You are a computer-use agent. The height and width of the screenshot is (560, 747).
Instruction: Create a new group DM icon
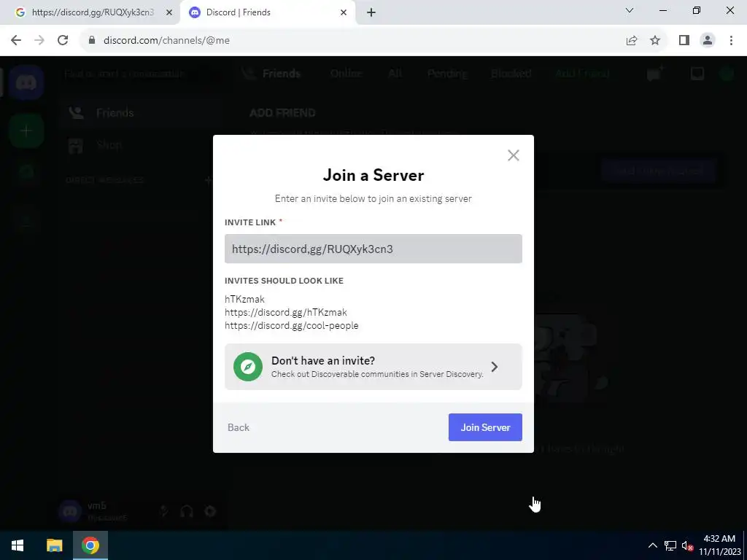pyautogui.click(x=654, y=74)
